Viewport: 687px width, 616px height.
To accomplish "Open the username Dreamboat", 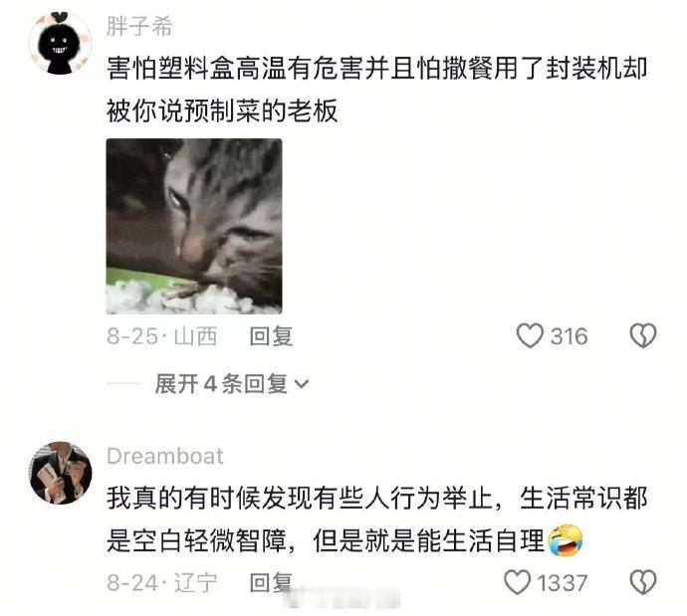I will pos(165,456).
